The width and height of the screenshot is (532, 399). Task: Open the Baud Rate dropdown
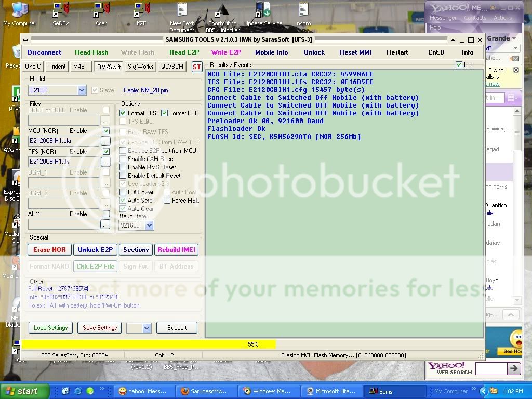pyautogui.click(x=149, y=225)
